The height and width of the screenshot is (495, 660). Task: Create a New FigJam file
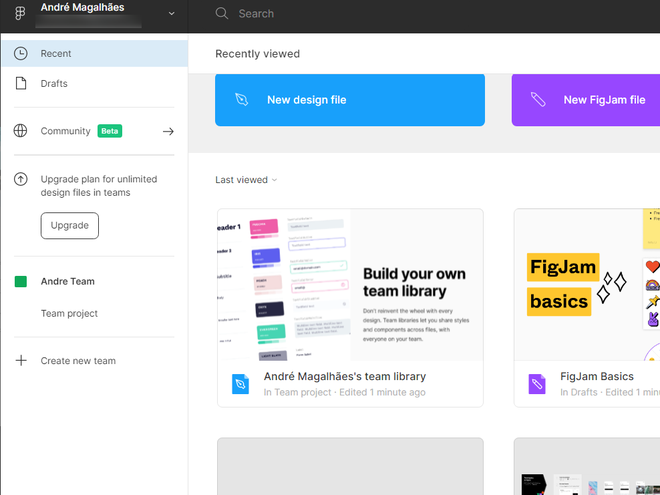585,100
